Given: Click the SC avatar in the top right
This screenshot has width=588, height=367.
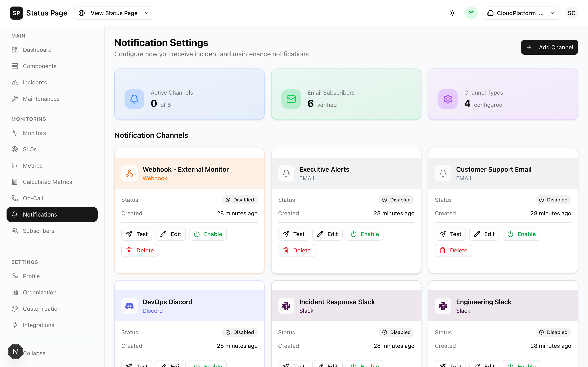Looking at the screenshot, I should click(571, 13).
